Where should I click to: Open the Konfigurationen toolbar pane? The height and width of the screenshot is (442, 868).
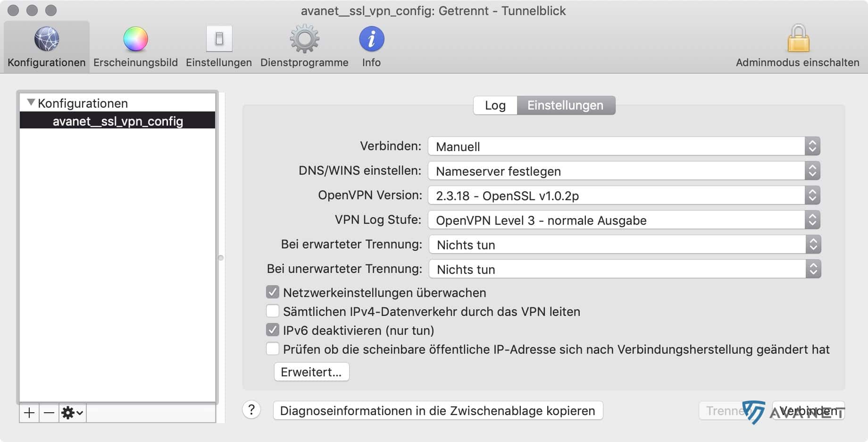(x=46, y=47)
